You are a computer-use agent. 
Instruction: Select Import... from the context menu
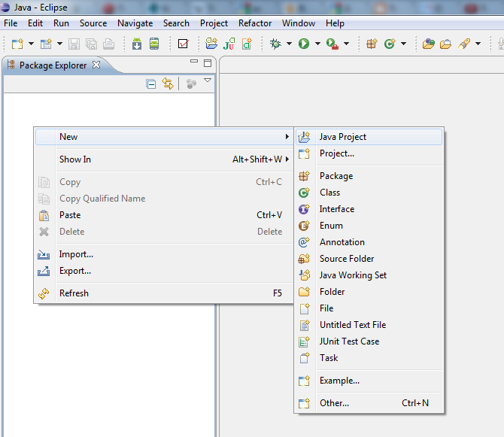pos(164,254)
